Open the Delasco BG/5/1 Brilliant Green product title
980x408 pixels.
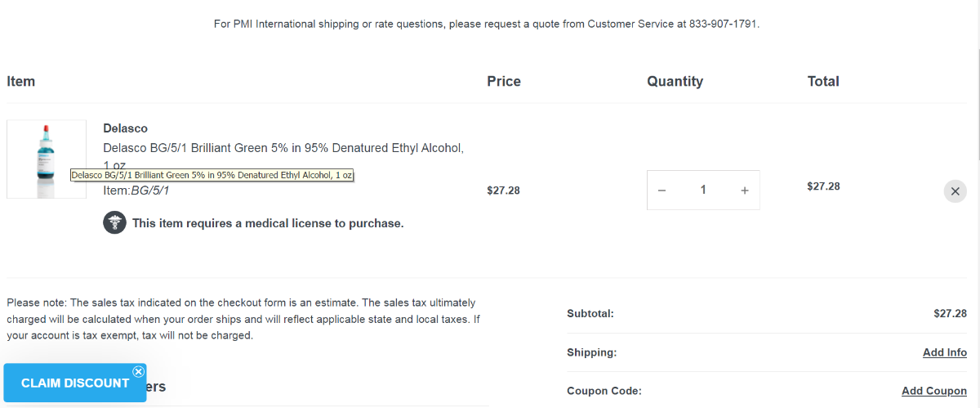coord(283,148)
